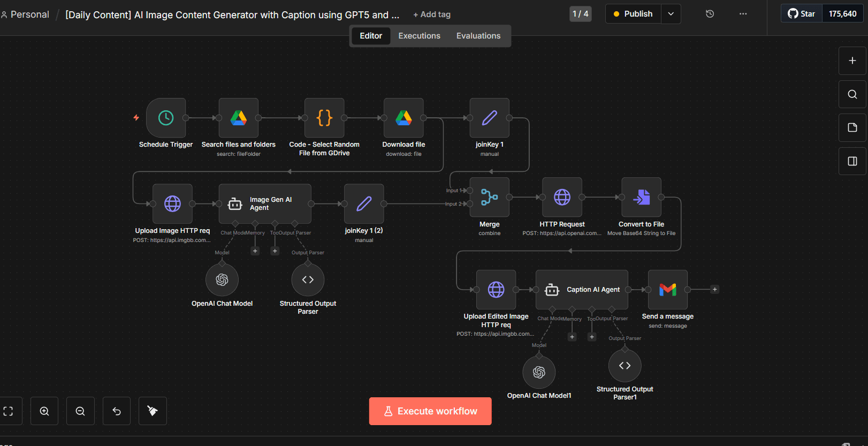
Task: Add node after Send a message output
Action: [x=714, y=290]
